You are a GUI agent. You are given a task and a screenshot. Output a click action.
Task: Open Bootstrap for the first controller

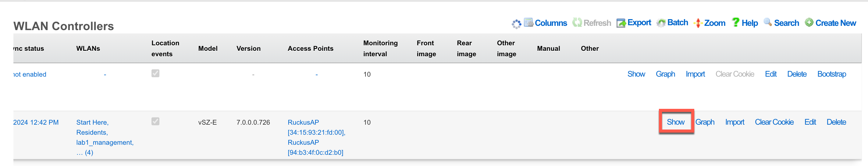click(x=832, y=74)
